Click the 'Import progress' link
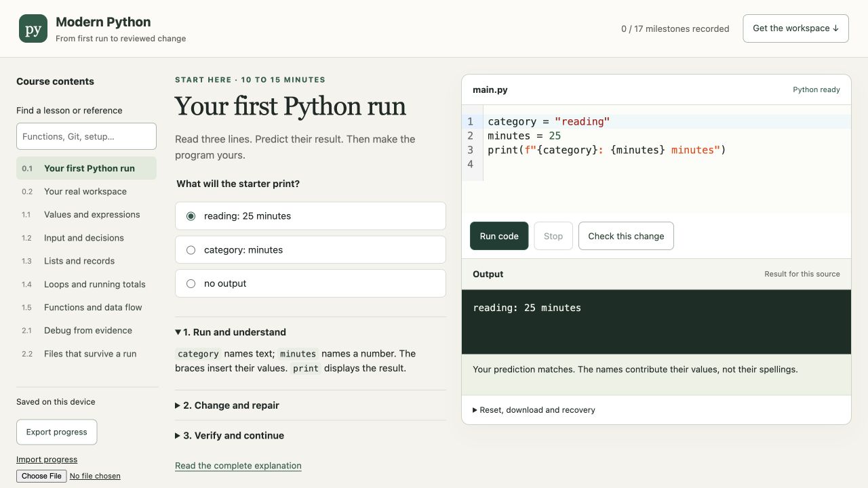The image size is (868, 488). 47,460
